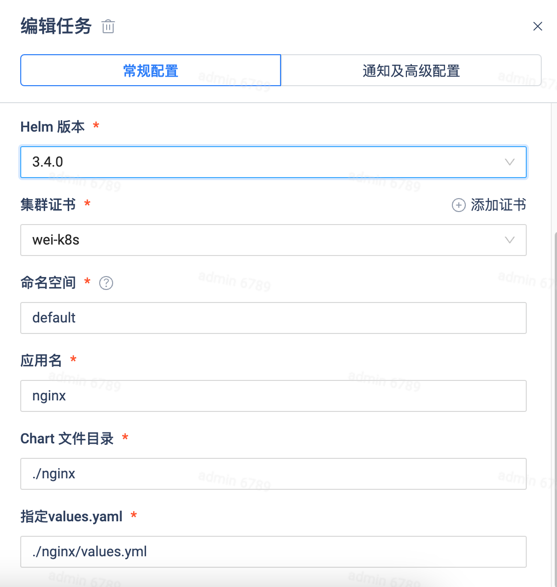
Task: Click the 应用名 input containing nginx
Action: [273, 396]
